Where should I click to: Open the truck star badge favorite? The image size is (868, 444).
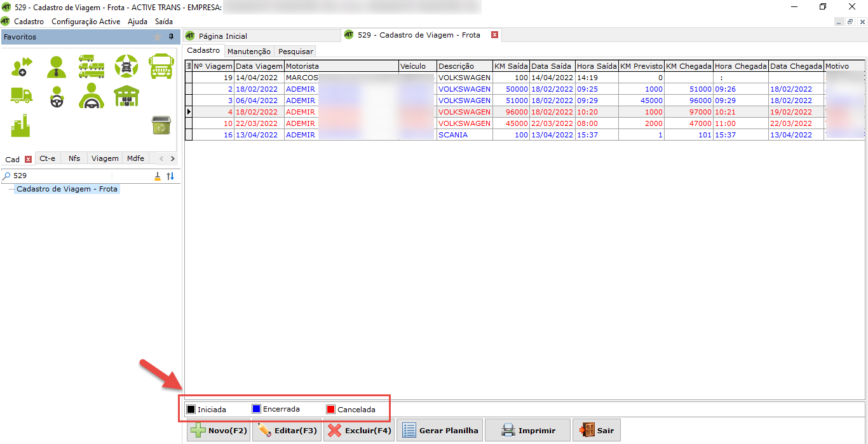coord(126,66)
